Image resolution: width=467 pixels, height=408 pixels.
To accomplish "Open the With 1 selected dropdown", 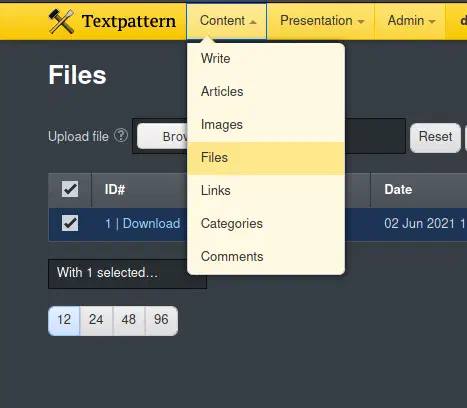I will pyautogui.click(x=127, y=274).
